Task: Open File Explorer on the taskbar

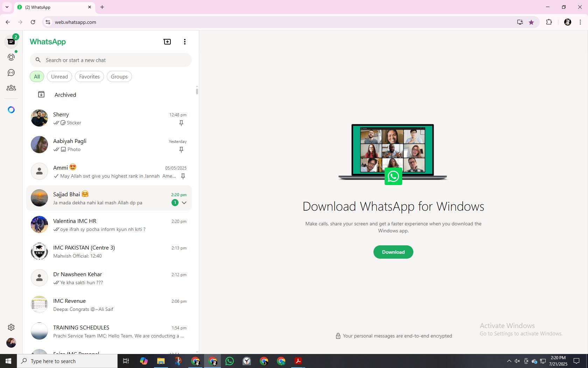Action: (x=161, y=361)
